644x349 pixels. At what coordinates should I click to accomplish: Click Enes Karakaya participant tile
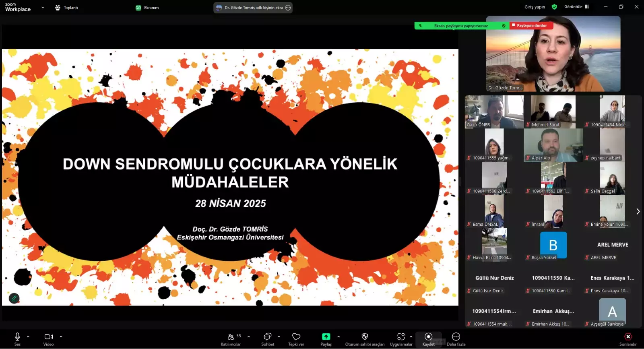(x=612, y=278)
